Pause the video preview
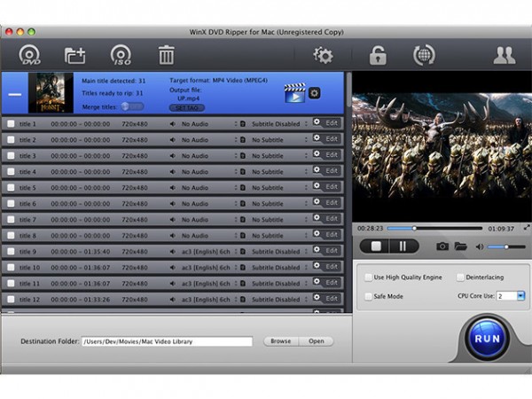 point(403,246)
